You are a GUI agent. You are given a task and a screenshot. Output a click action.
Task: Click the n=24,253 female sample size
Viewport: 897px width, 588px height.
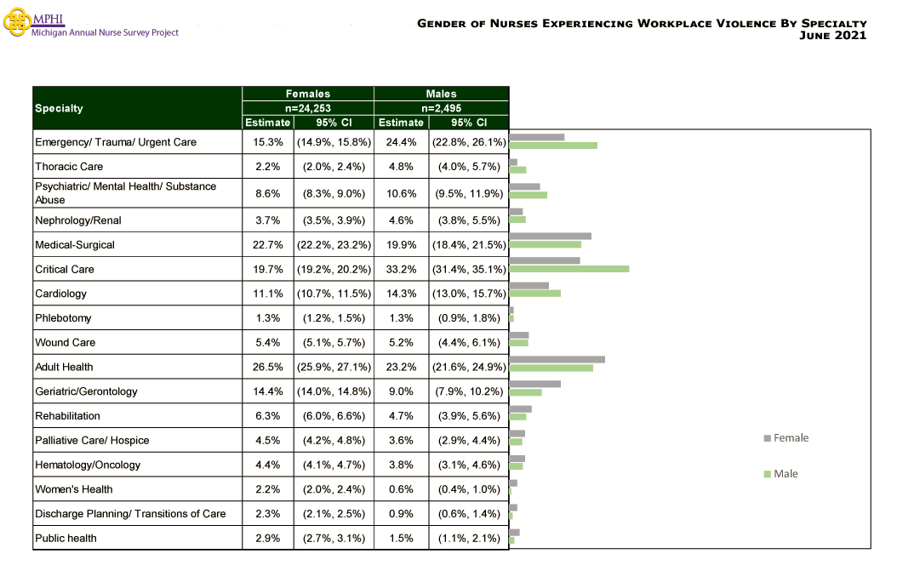(307, 108)
